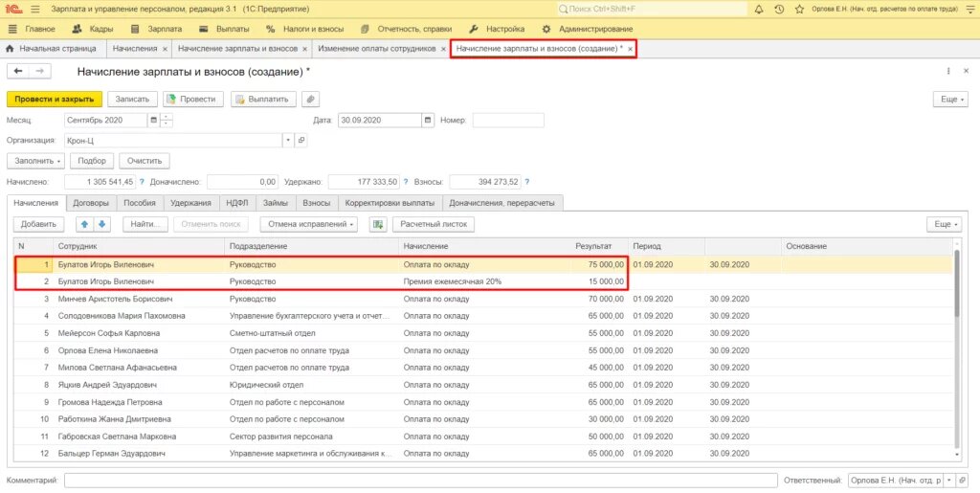This screenshot has width=980, height=493.
Task: Move row up with blue up arrow
Action: tap(85, 224)
